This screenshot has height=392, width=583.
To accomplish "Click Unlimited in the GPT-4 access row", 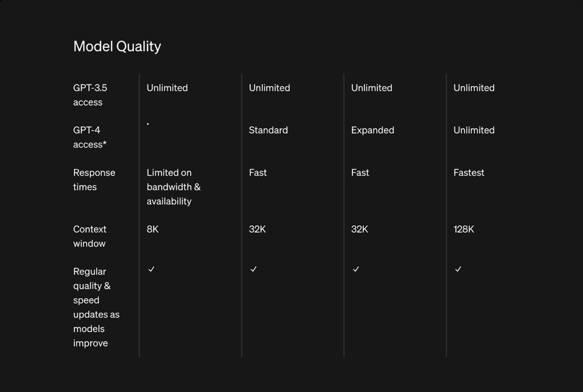I will (x=474, y=130).
